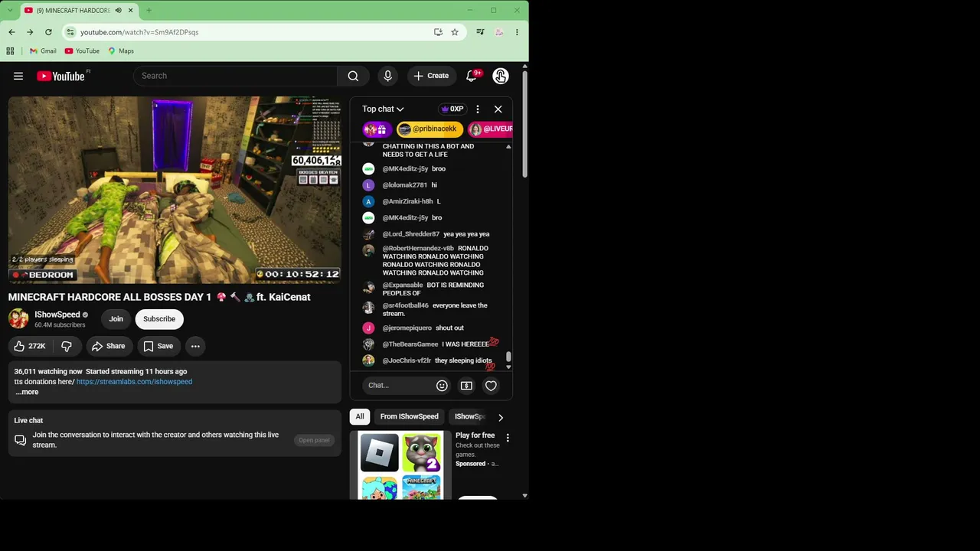Open options for the sponsored ad
Screen dimensions: 980x551
click(x=508, y=438)
